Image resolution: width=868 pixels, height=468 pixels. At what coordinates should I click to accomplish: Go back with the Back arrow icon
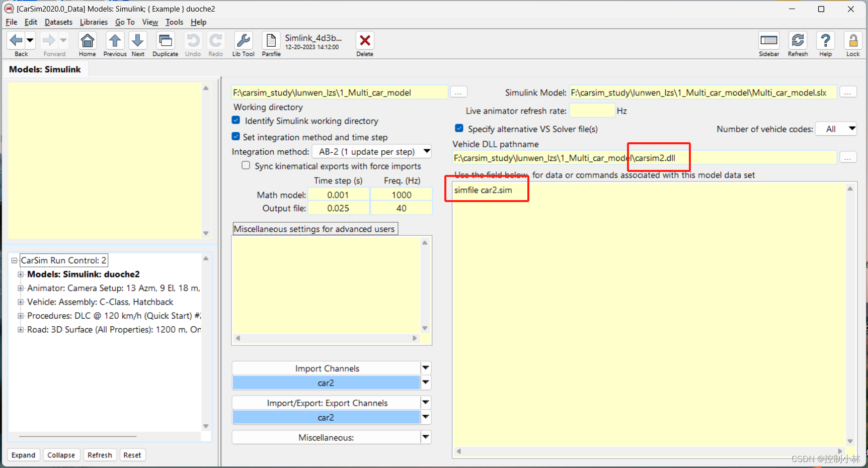coord(16,40)
